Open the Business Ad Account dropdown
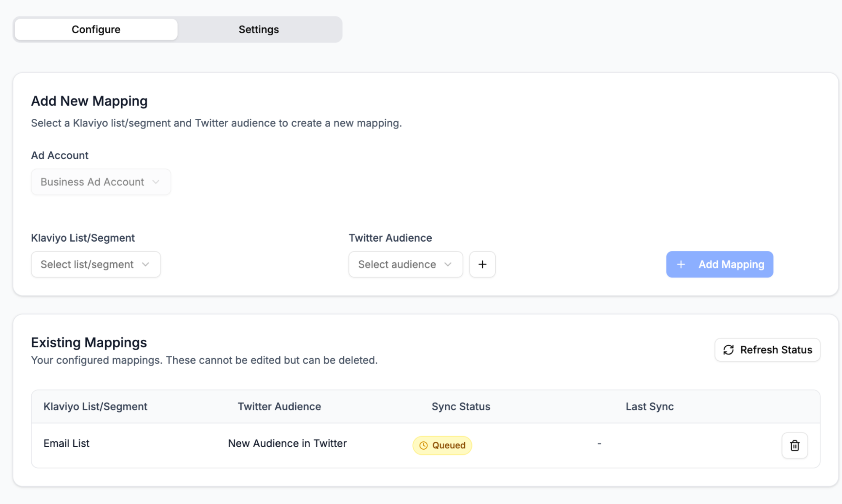 coord(101,182)
